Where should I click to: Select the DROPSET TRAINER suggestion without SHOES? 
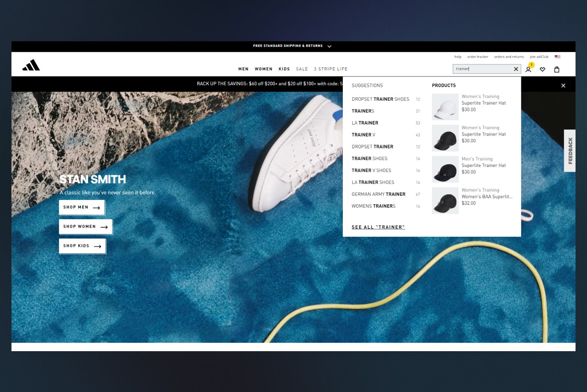tap(386, 146)
